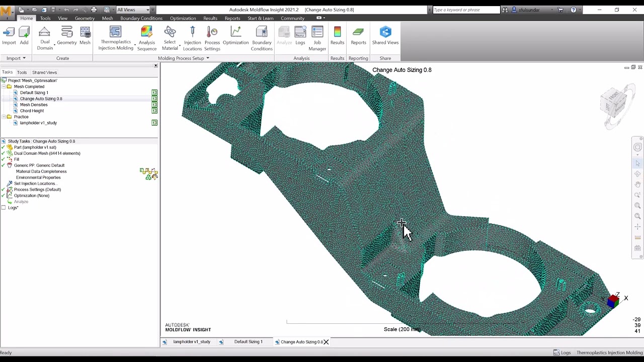Open the steering wheel dropdown arrow in navigation bar
This screenshot has width=644, height=362.
[637, 154]
